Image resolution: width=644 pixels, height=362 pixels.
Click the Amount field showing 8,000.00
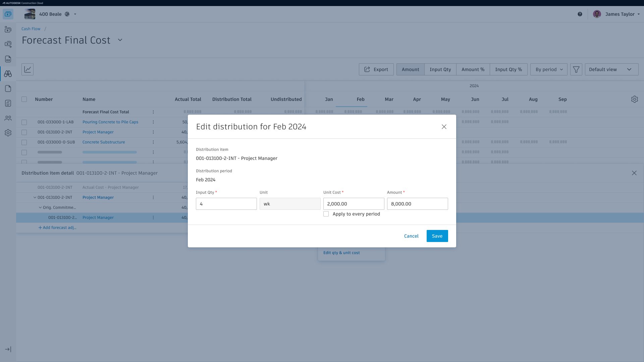pyautogui.click(x=417, y=204)
